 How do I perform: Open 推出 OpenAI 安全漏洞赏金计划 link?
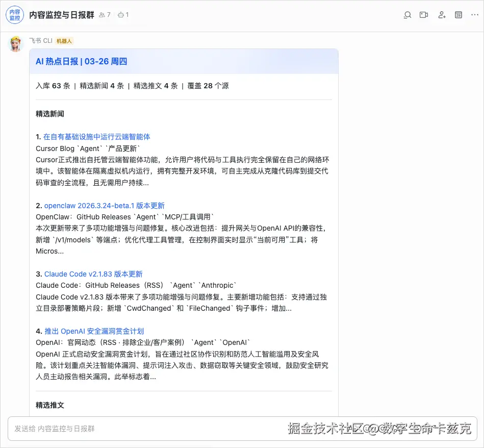[94, 331]
